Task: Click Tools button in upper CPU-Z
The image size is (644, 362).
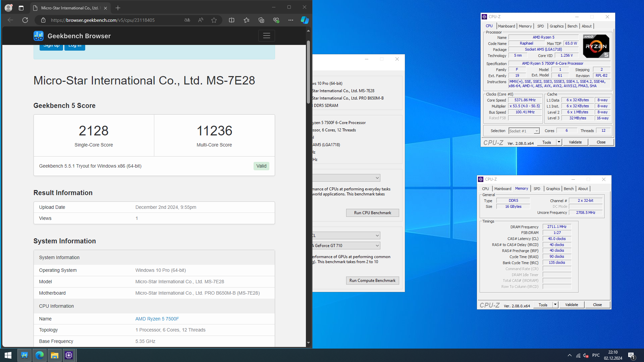Action: pyautogui.click(x=547, y=142)
